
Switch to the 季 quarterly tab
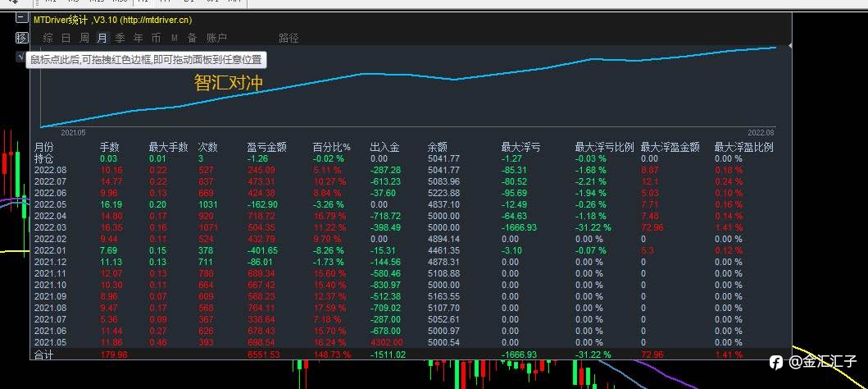point(120,39)
